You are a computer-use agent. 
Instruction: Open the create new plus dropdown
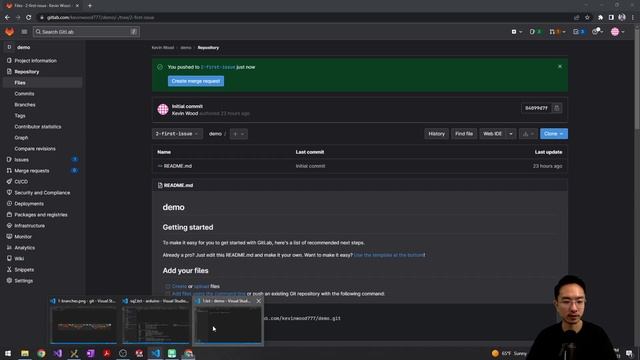click(x=516, y=31)
